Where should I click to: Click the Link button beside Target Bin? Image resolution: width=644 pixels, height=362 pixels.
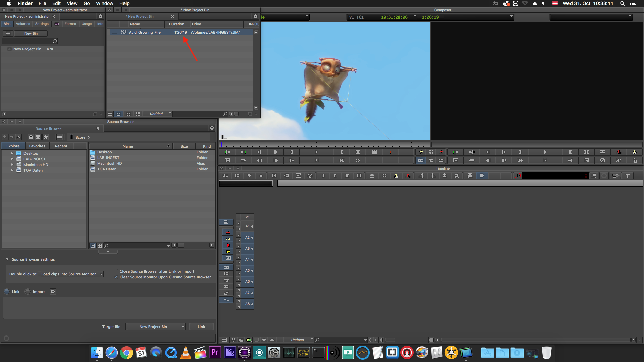201,327
